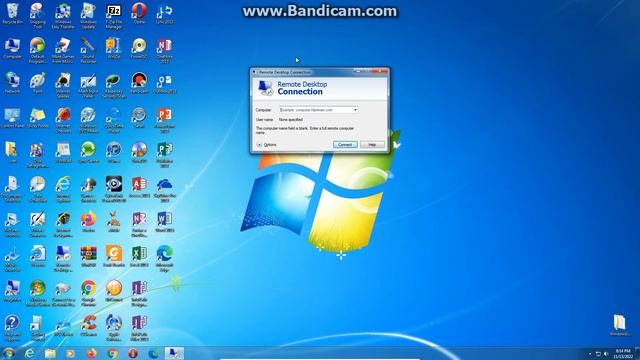640x360 pixels.
Task: Launch Firefox from the taskbar
Action: point(91,353)
